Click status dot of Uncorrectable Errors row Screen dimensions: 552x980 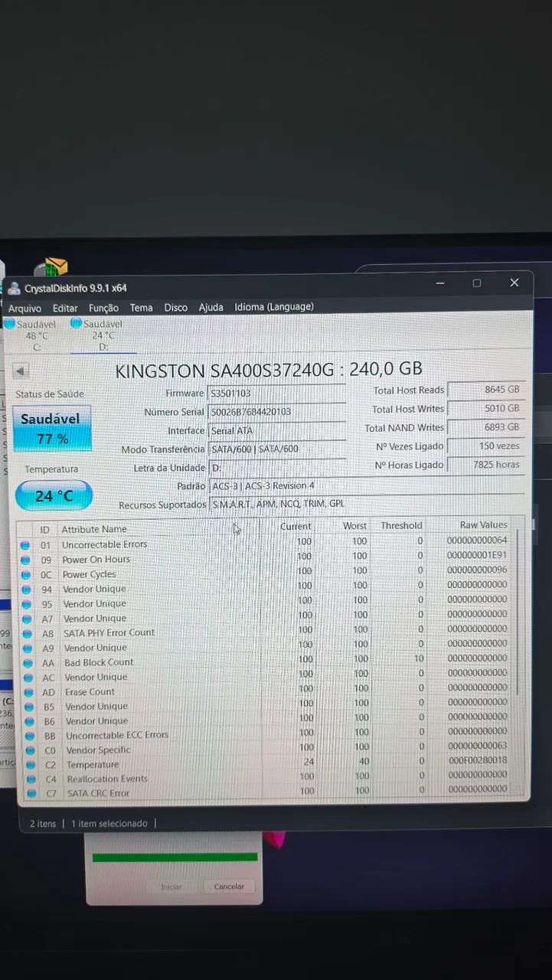pyautogui.click(x=25, y=545)
